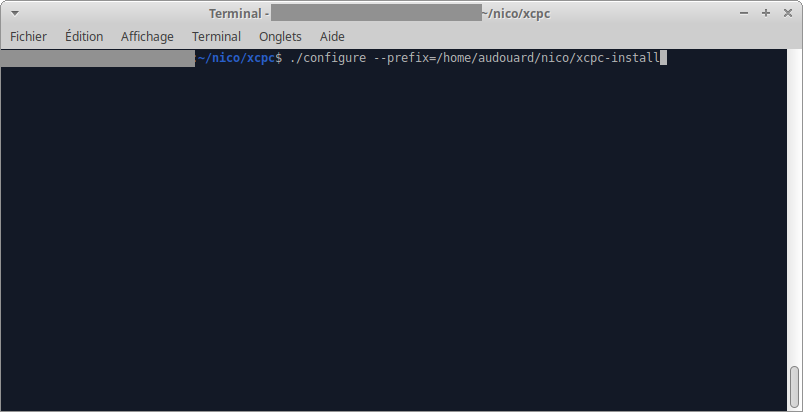Click the dollar sign prompt symbol
The image size is (803, 412).
coord(279,59)
